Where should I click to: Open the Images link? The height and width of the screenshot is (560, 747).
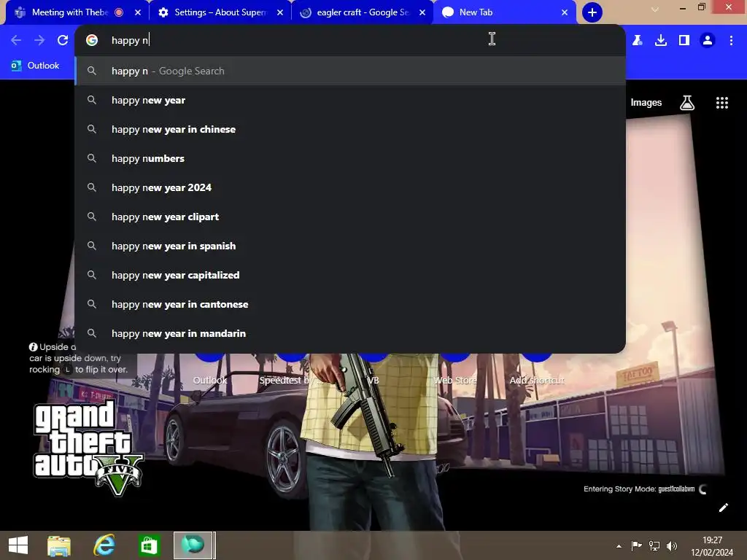click(x=646, y=103)
